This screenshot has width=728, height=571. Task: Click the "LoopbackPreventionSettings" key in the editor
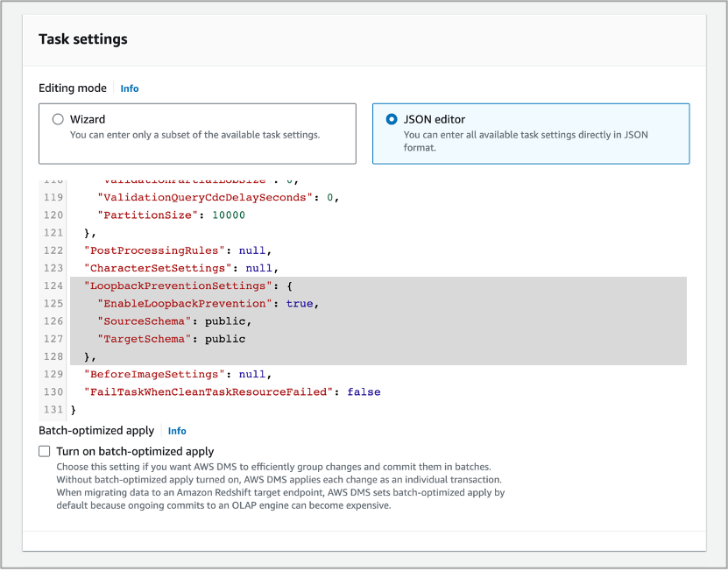[174, 285]
